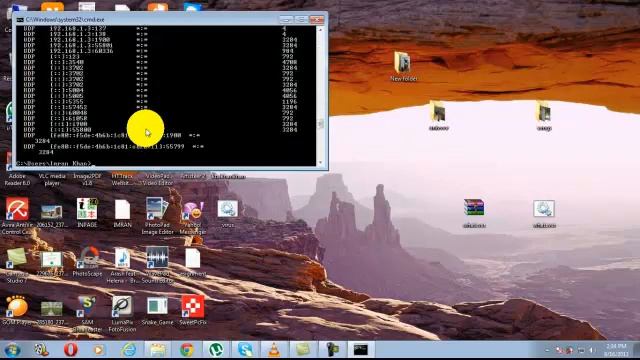Click the cmd.exe scrollbar down arrow

pos(320,163)
